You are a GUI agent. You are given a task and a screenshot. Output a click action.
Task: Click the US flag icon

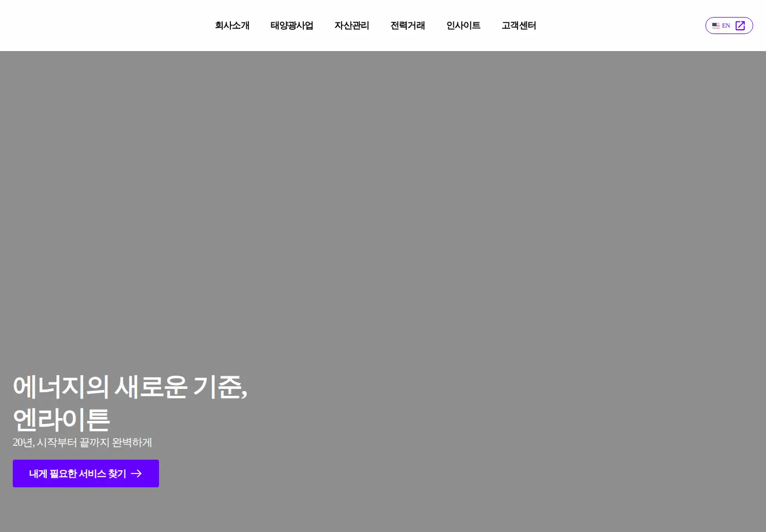point(716,26)
